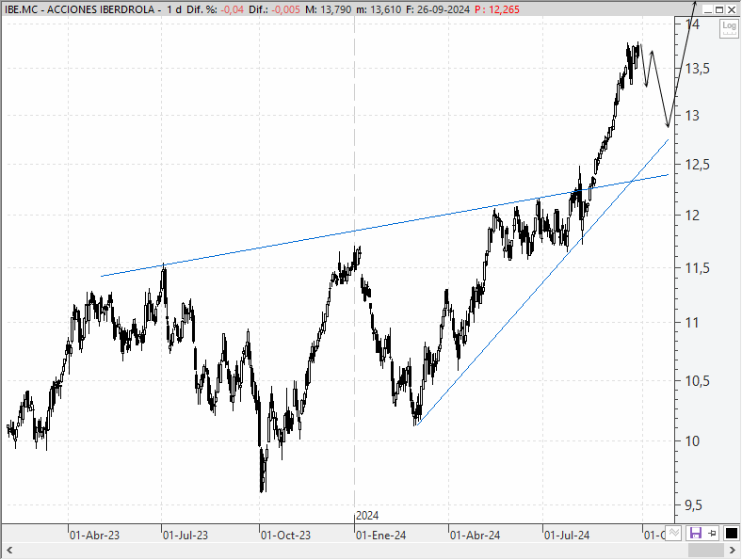Click the 'P: 12,265' price in red
Screen dimensions: 742x560
click(497, 9)
